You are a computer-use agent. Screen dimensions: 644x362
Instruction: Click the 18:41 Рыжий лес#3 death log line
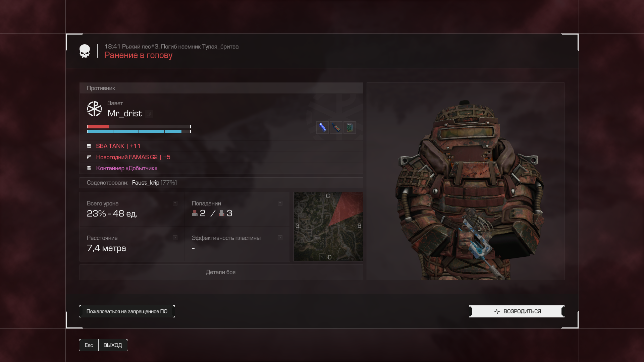click(171, 47)
